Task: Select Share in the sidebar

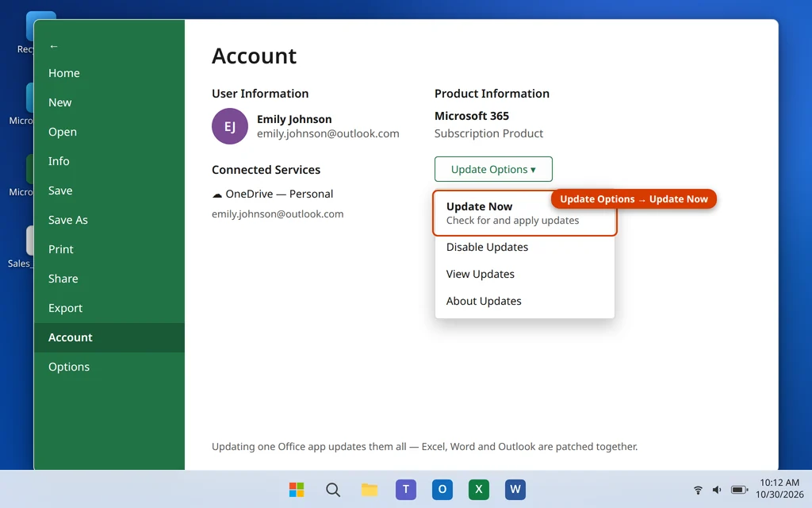Action: pos(109,279)
